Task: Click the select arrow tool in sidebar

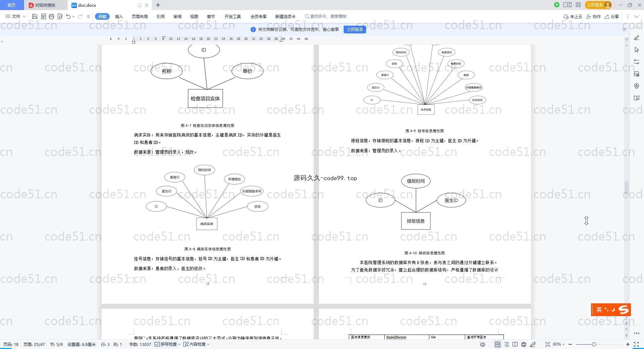Action: (x=637, y=50)
